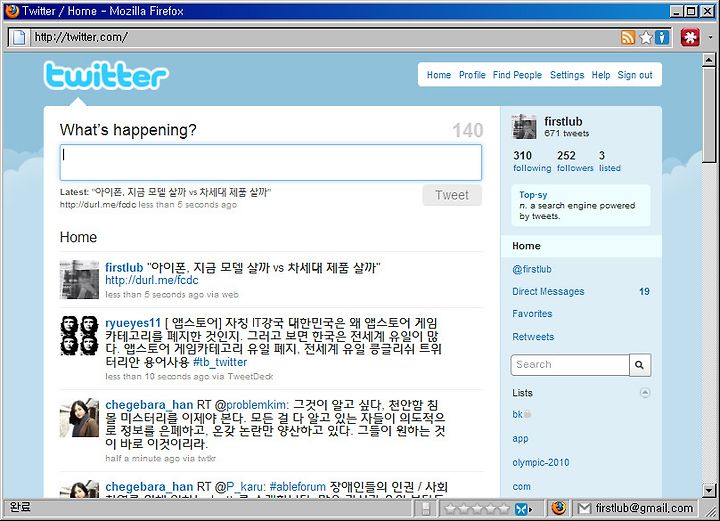Click the blue info icon in address bar
720x521 pixels.
pos(662,37)
